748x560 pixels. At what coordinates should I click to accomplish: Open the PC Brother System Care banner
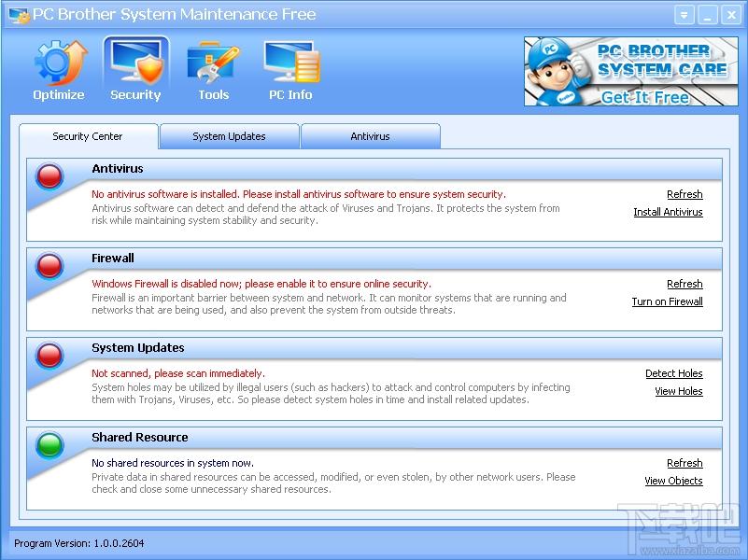tap(630, 71)
